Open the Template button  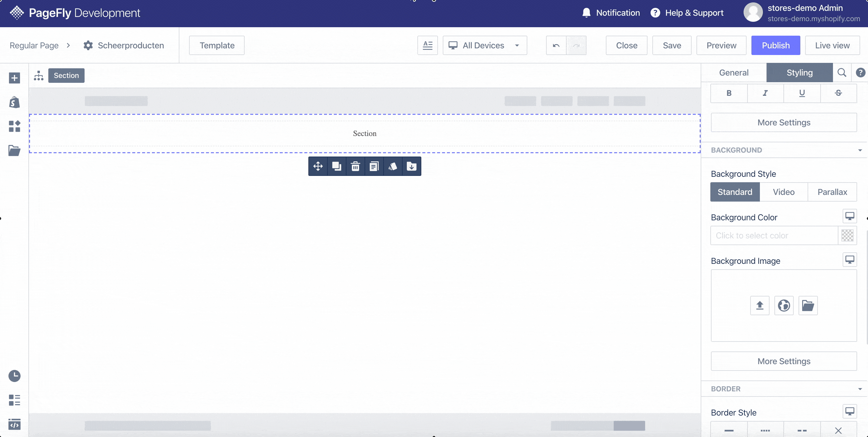click(217, 45)
